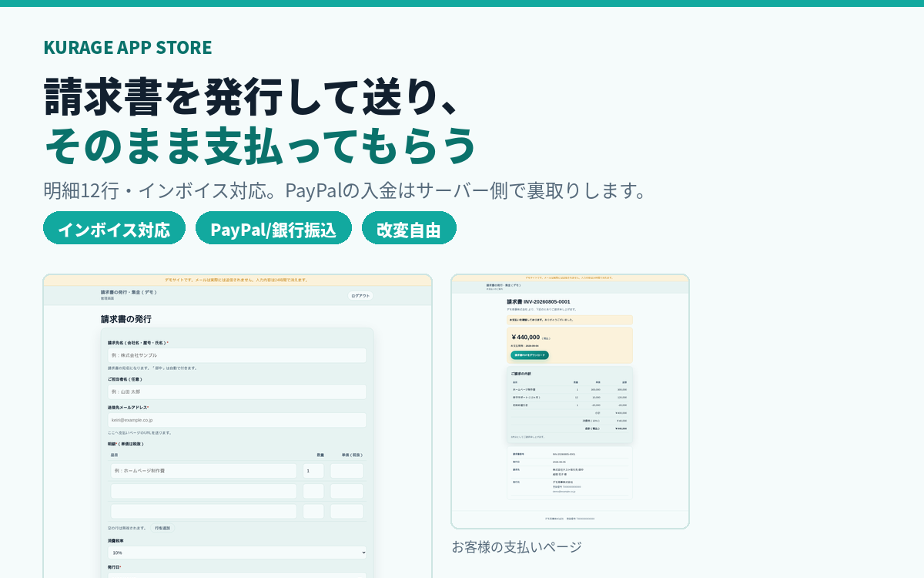Click the ご担当者名 field with 山田 太郎 placeholder

(237, 391)
